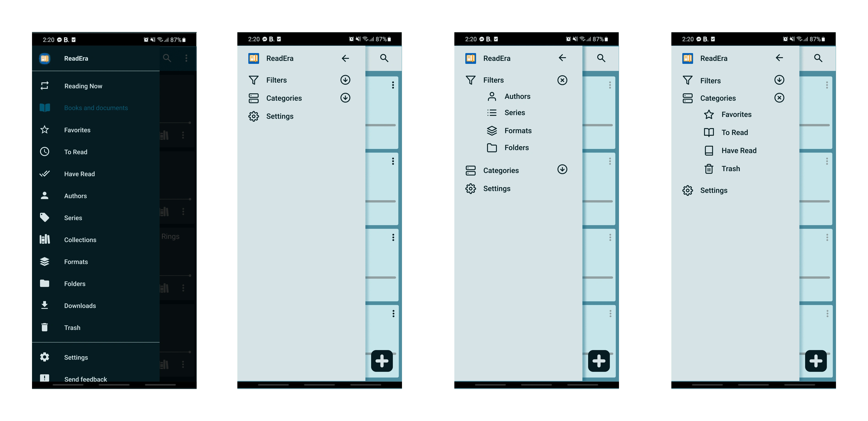Select the Series tag icon
The image size is (868, 421).
[x=45, y=218]
